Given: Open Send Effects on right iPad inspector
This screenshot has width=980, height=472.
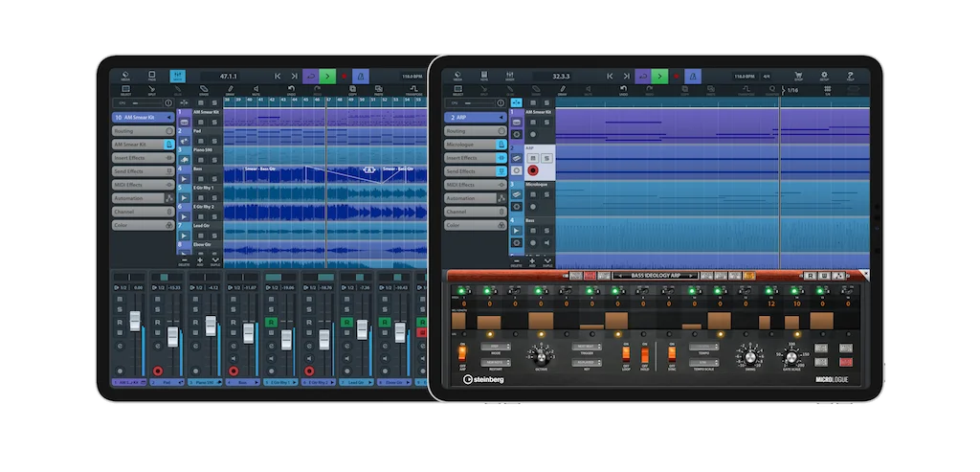Looking at the screenshot, I should 476,171.
